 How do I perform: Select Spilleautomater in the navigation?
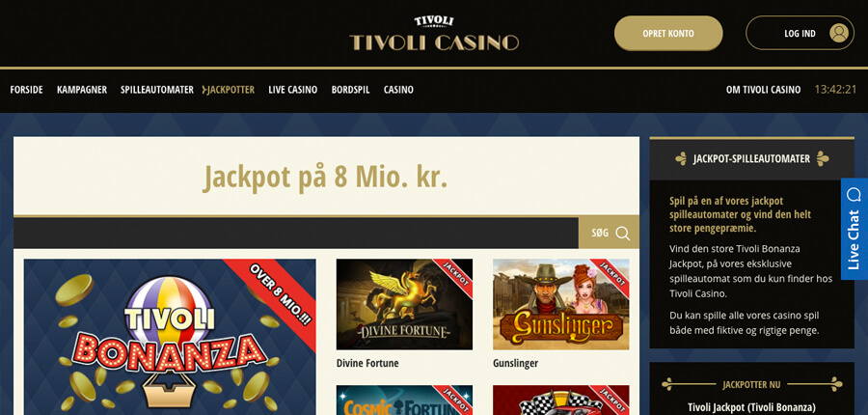tap(157, 90)
